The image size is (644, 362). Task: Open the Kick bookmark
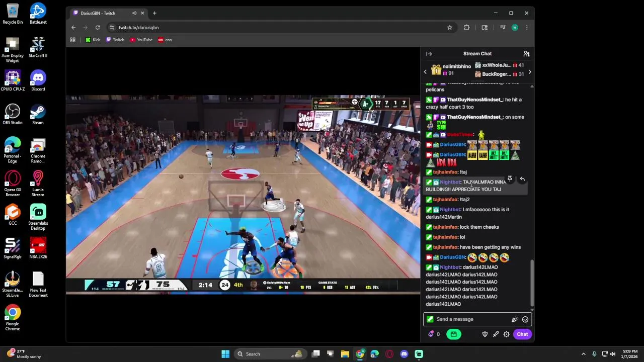[93, 40]
